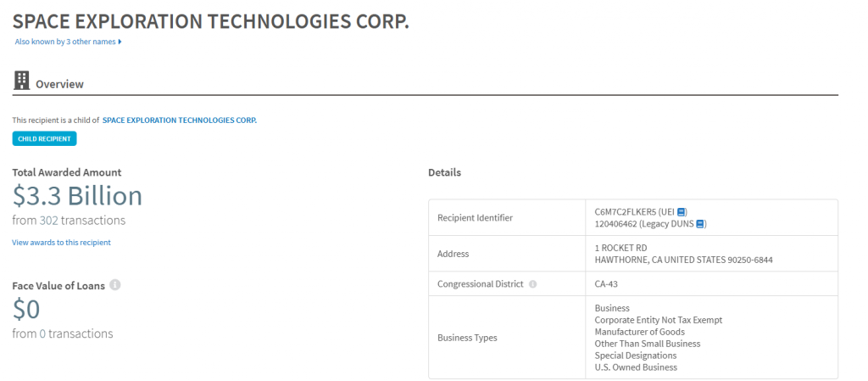
Task: Follow the 'View awards to this recipient' link
Action: click(61, 243)
